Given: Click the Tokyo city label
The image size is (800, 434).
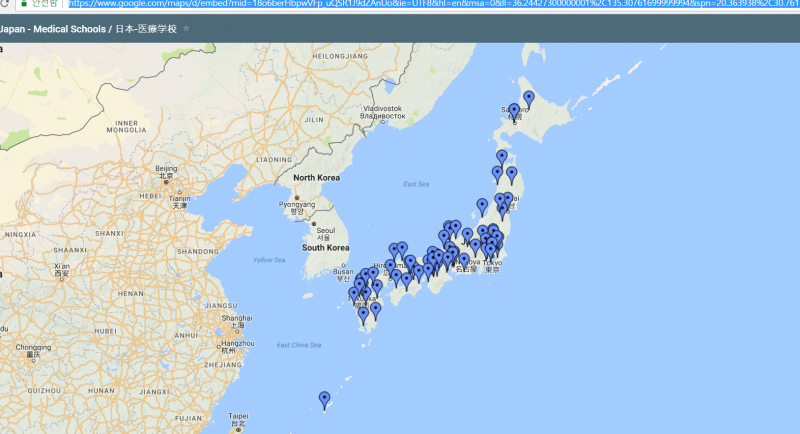Looking at the screenshot, I should pos(494,263).
